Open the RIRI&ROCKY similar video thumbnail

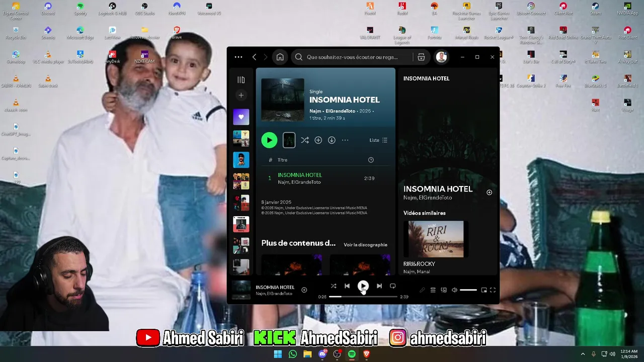point(436,239)
